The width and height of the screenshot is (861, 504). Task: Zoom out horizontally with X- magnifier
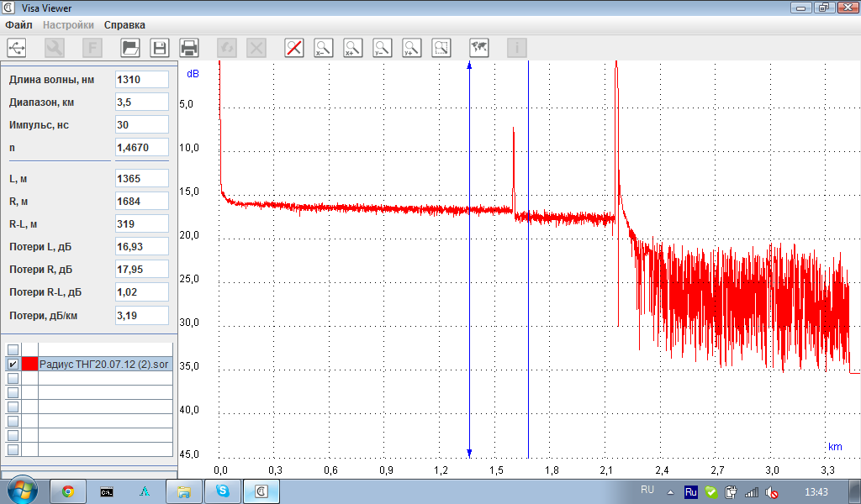pos(324,48)
